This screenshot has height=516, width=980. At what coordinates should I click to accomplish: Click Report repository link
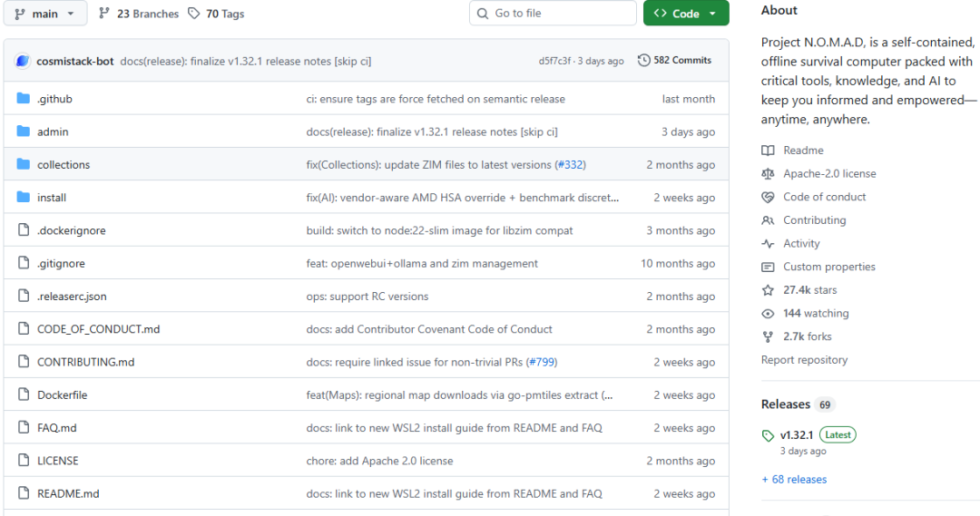(804, 360)
